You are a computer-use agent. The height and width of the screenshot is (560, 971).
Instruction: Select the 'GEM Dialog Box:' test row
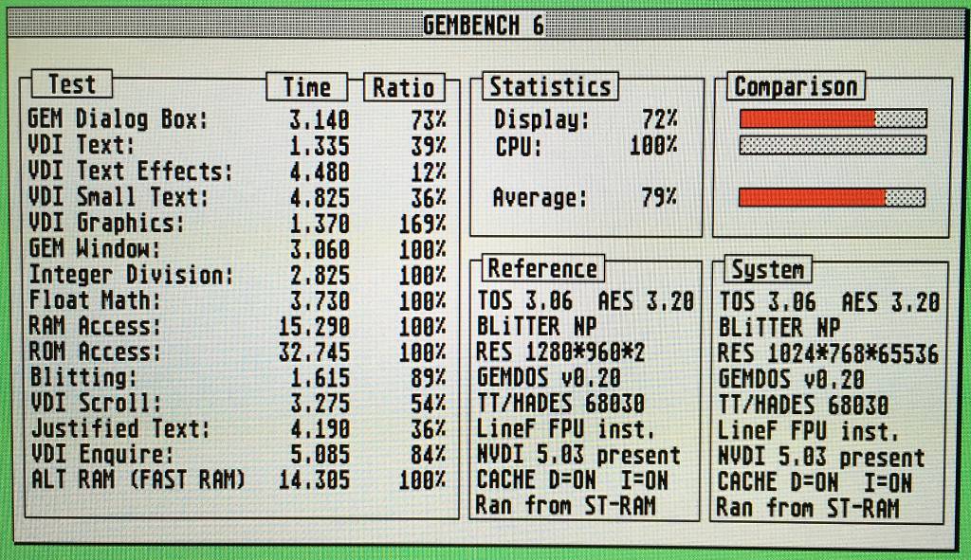pyautogui.click(x=237, y=118)
